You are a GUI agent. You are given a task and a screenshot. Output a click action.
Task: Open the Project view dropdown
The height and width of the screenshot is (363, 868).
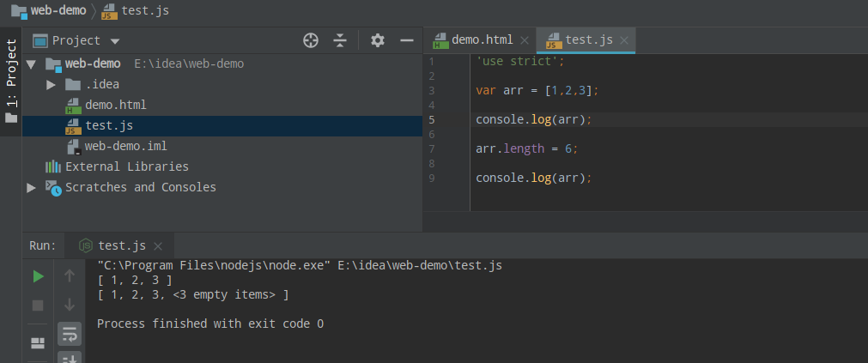(x=115, y=41)
